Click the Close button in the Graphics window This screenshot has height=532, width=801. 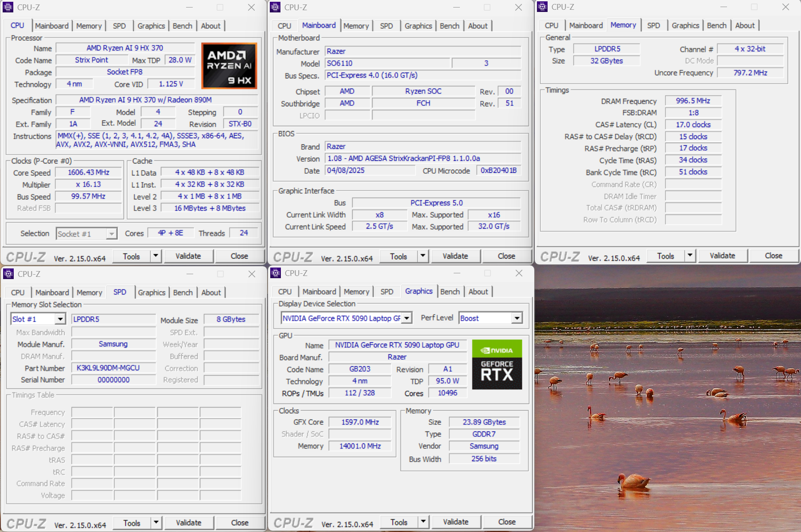coord(507,522)
